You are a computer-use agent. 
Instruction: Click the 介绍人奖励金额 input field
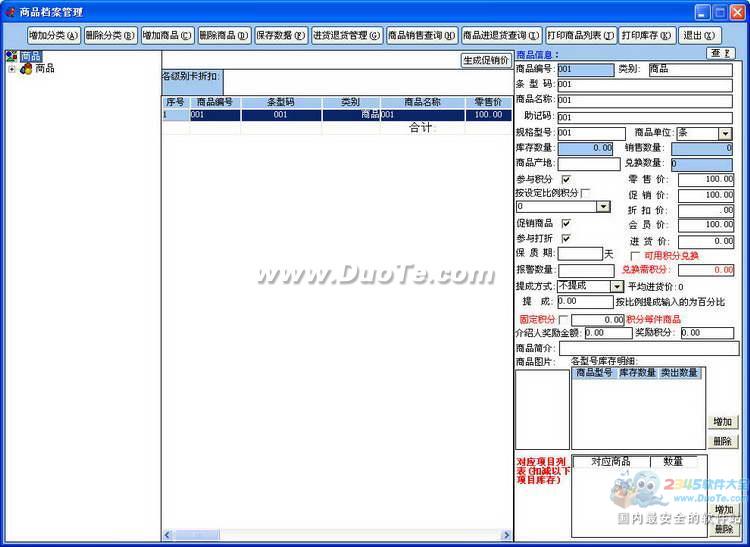[608, 333]
